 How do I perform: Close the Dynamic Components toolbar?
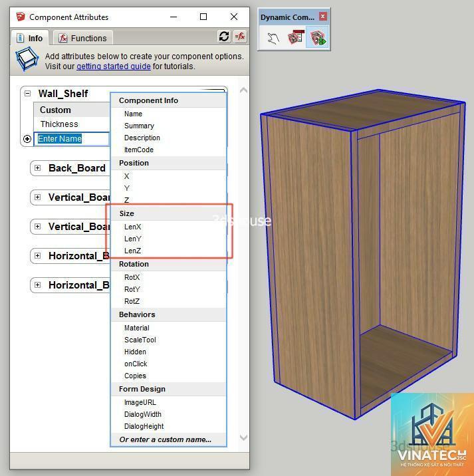tap(323, 16)
